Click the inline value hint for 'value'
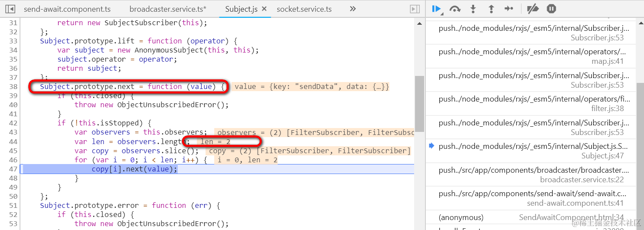Screen dimensions: 644x230 click(311, 87)
